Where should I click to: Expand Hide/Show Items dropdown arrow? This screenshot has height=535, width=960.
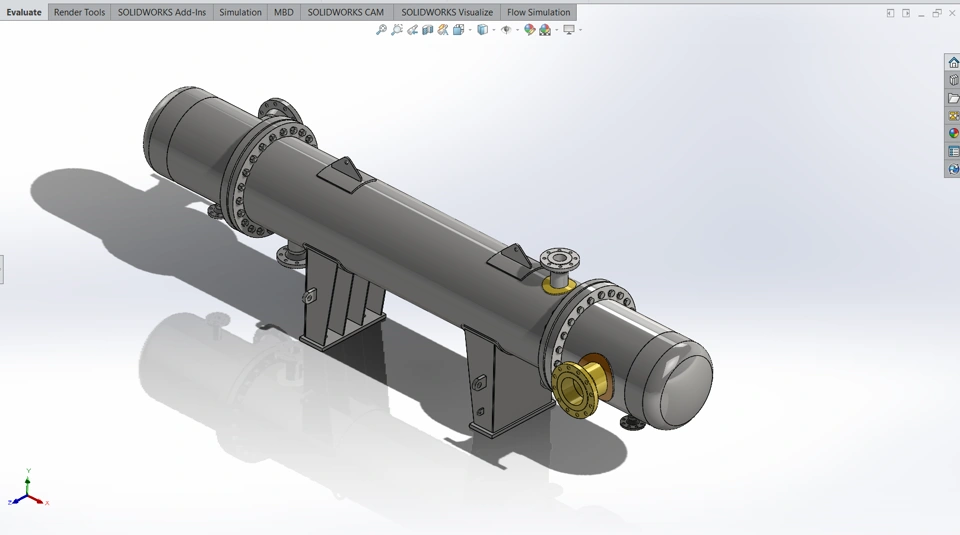click(x=517, y=30)
